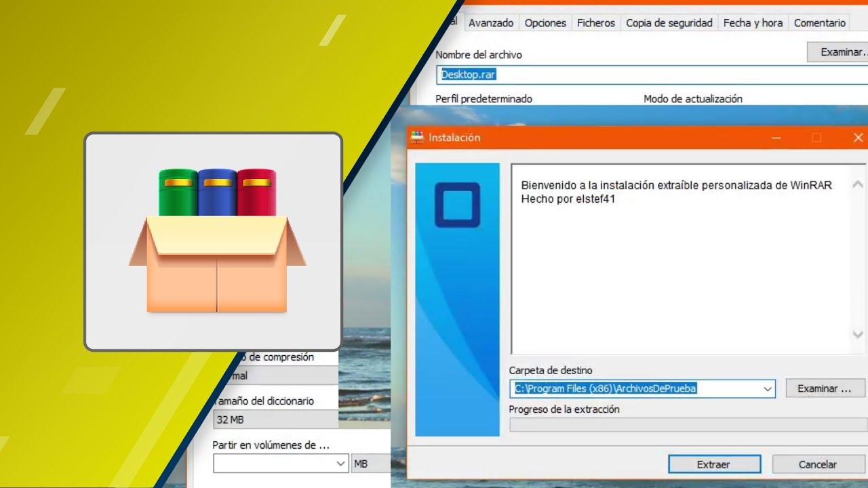Go to the Fecha y hora tab

[x=753, y=22]
